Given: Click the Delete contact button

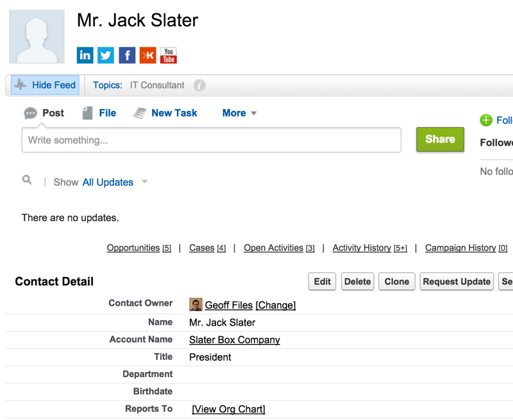Looking at the screenshot, I should click(x=358, y=281).
